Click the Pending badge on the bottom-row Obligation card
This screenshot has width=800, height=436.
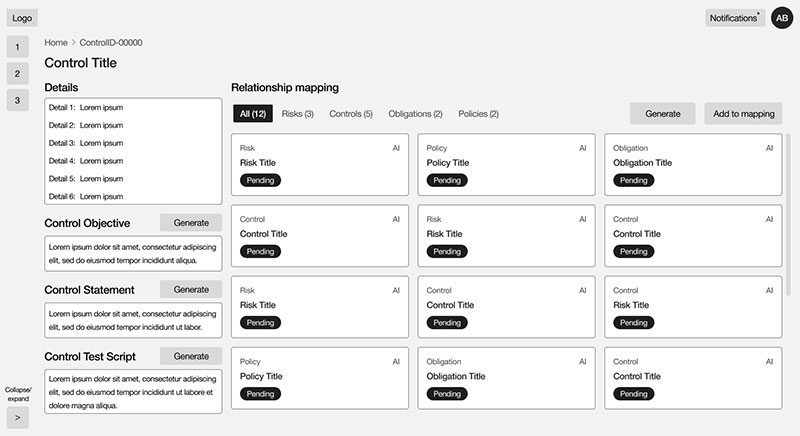(447, 394)
